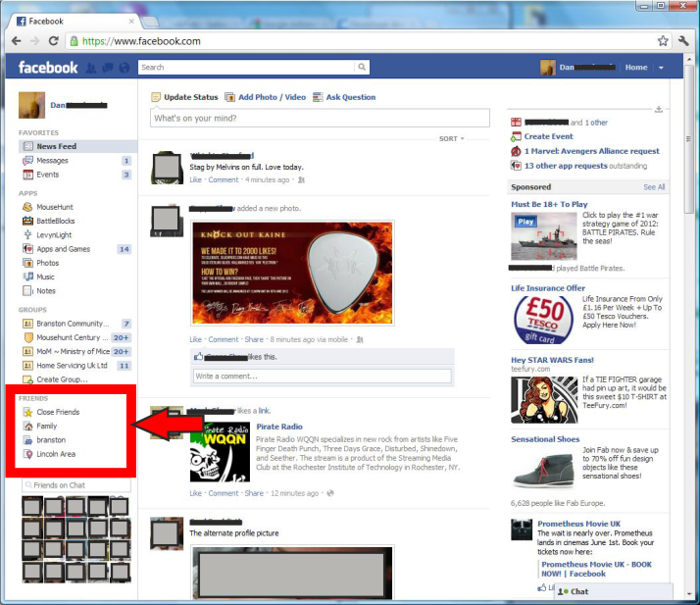
Task: Open the Chat bar at bottom right
Action: 613,591
